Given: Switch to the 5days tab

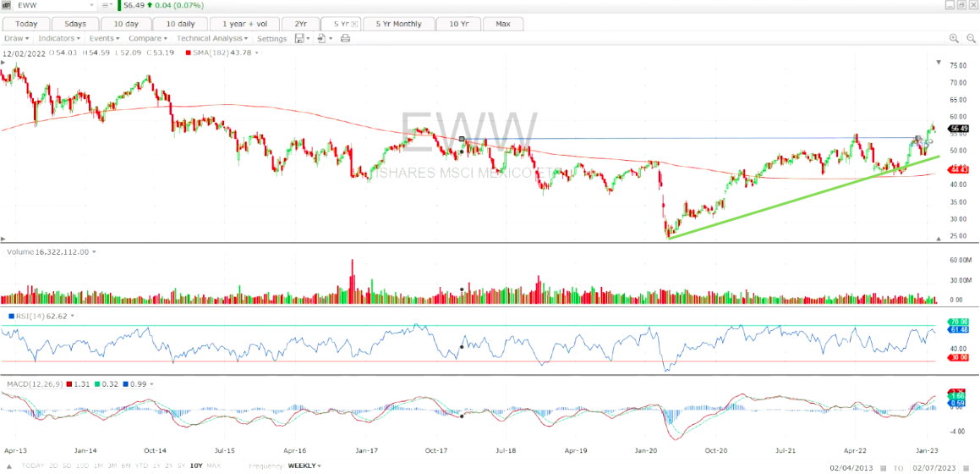Looking at the screenshot, I should pyautogui.click(x=74, y=24).
